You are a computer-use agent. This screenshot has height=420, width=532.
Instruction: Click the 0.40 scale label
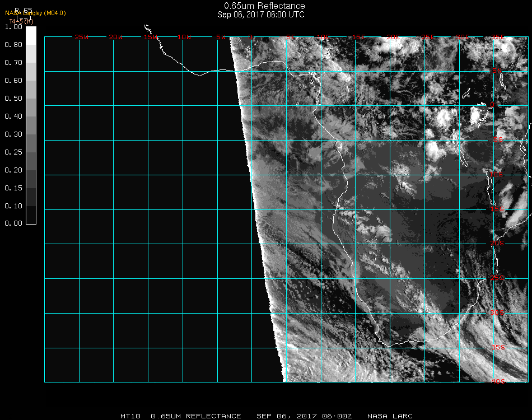point(13,116)
